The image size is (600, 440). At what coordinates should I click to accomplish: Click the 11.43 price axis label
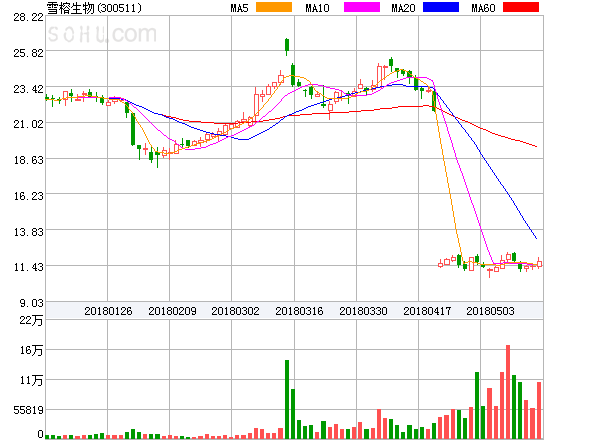coord(28,267)
